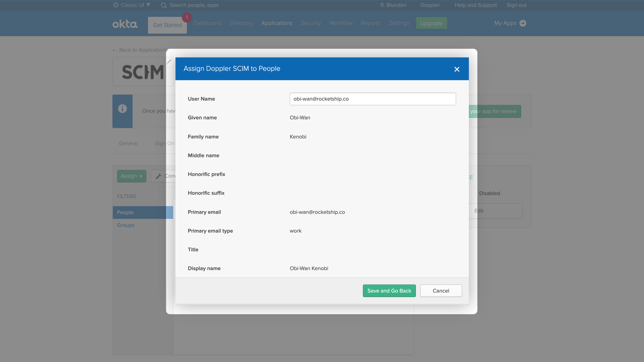Viewport: 644px width, 362px height.
Task: Click the green Upgrade button
Action: [431, 23]
